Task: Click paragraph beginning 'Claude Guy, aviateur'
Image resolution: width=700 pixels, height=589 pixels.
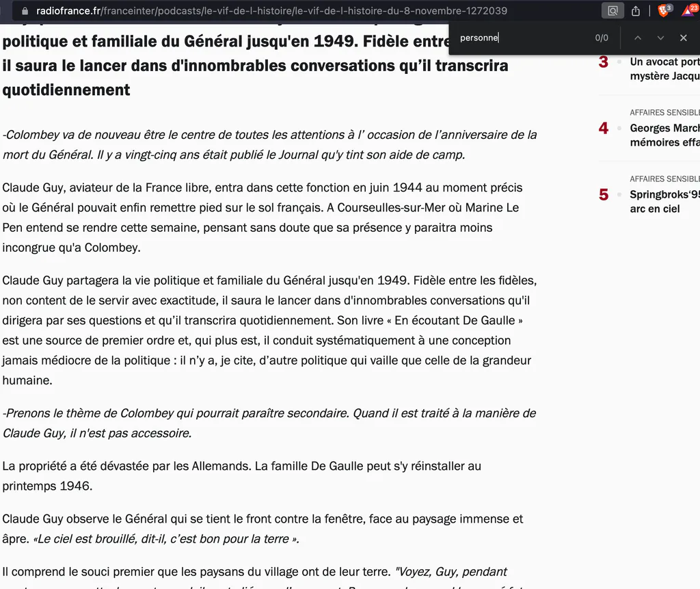Action: (x=262, y=218)
